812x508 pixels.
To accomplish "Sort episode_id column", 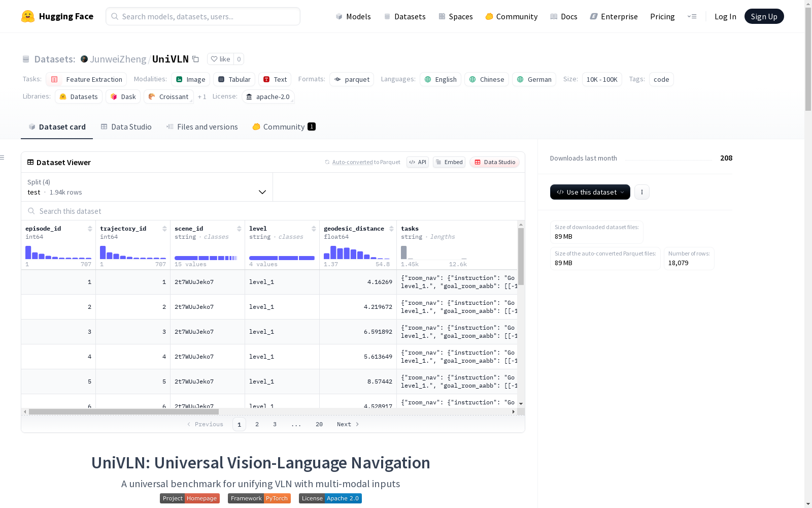I will coord(90,229).
